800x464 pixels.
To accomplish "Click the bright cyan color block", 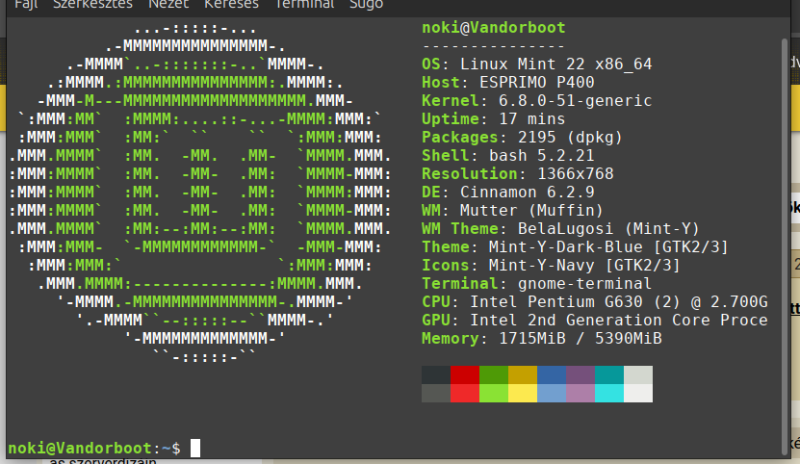I will [x=609, y=393].
